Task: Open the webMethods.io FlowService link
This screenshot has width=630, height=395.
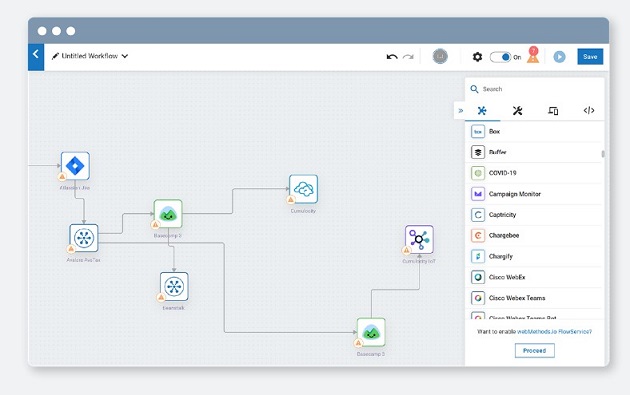Action: [x=554, y=332]
